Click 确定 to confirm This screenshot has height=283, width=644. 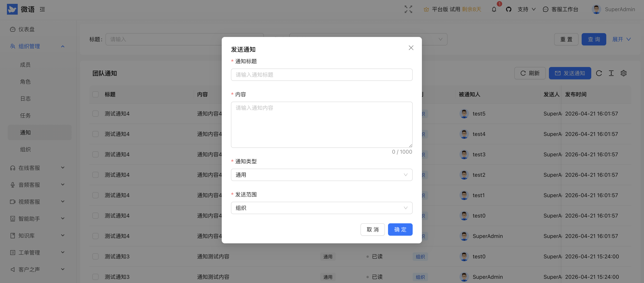400,229
